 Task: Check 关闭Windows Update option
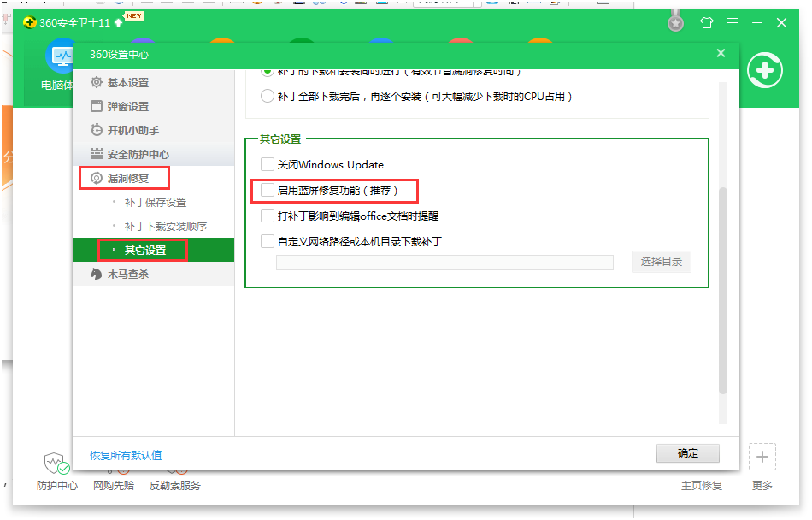coord(268,165)
